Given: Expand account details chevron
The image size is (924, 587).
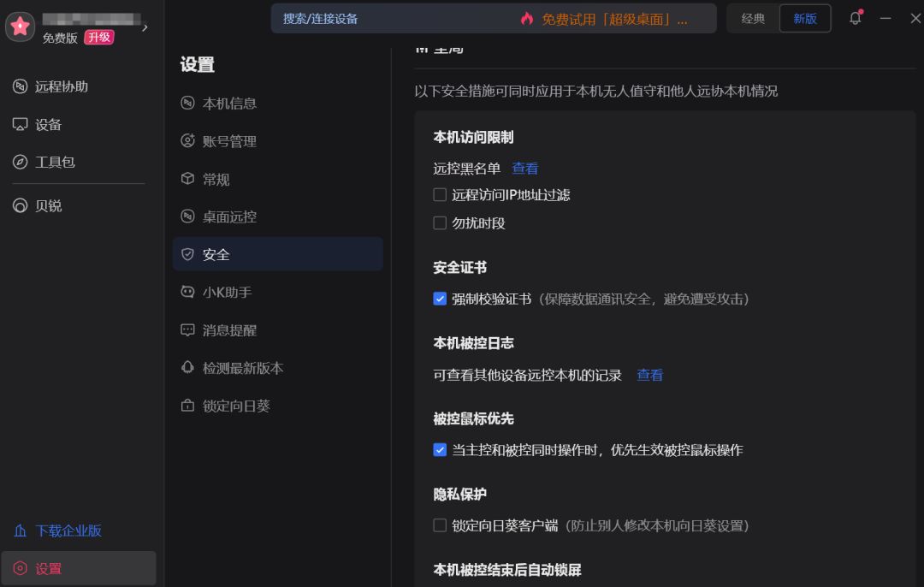Looking at the screenshot, I should click(145, 27).
